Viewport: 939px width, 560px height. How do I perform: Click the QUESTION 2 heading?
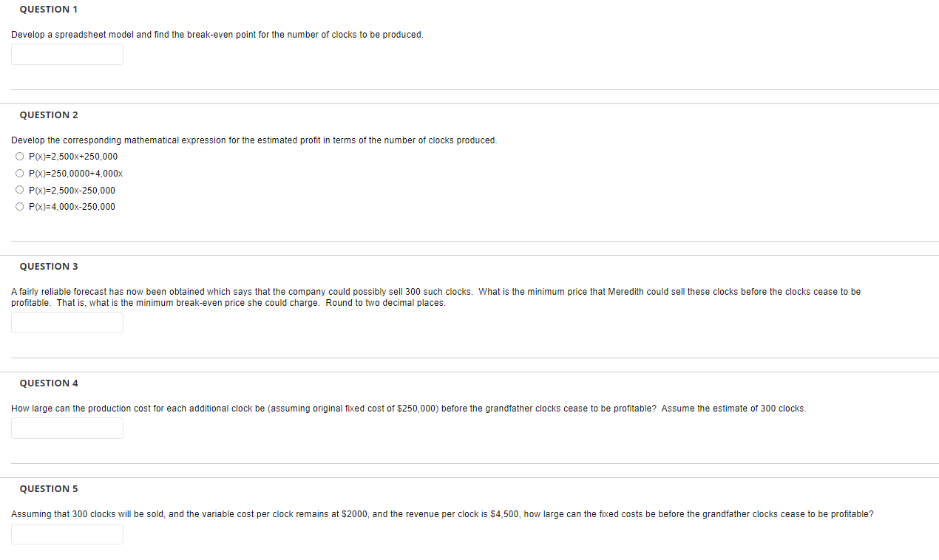point(49,115)
